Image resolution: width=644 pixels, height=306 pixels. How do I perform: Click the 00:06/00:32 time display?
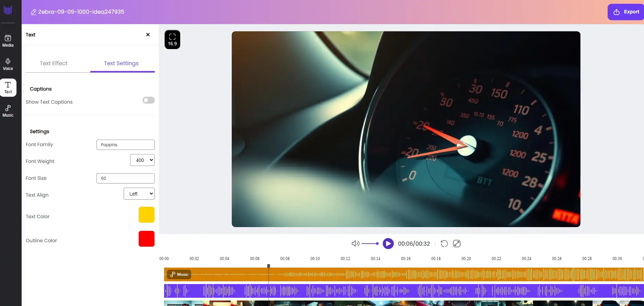click(414, 244)
